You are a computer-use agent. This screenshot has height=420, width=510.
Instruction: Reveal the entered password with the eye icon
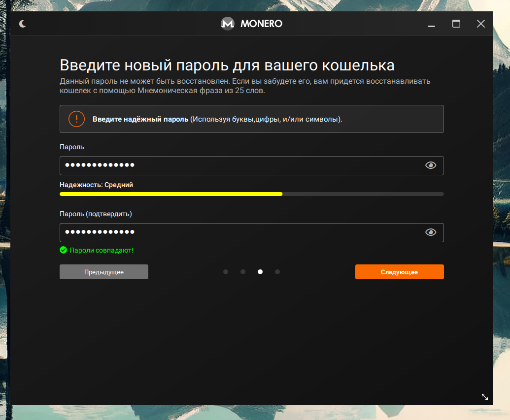(431, 165)
